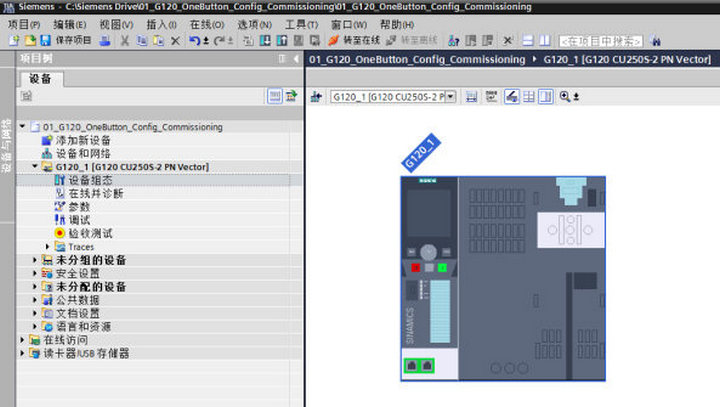The height and width of the screenshot is (407, 720).
Task: Expand 安全设置 node
Action: [35, 273]
